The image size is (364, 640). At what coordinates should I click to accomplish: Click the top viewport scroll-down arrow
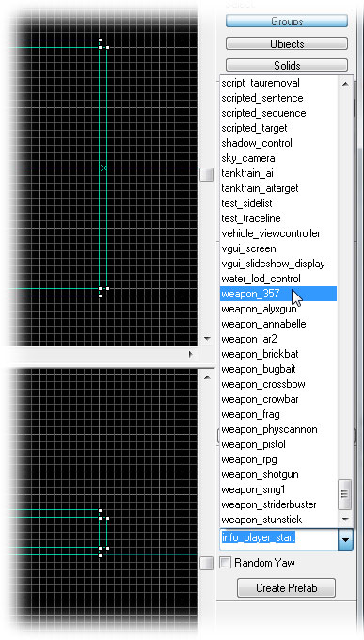click(x=207, y=339)
